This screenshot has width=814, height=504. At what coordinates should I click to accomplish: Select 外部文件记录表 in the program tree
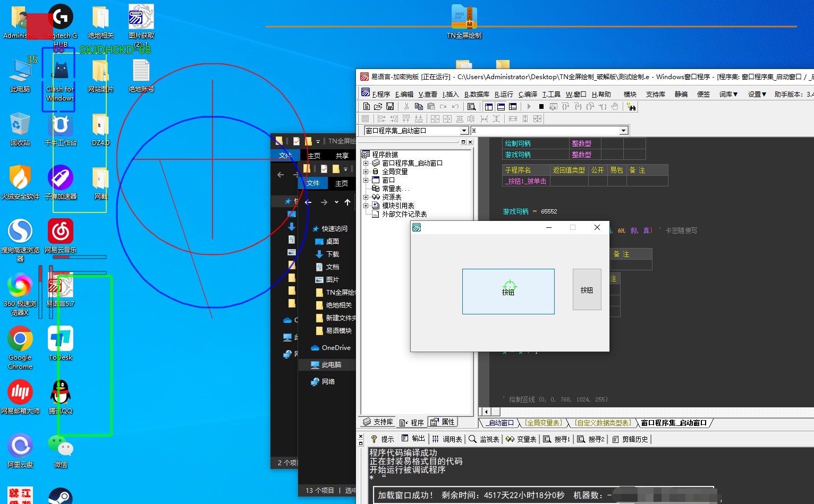pos(404,214)
